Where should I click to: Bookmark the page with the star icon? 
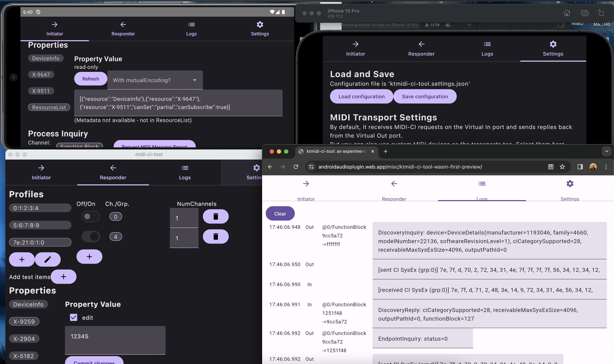562,167
